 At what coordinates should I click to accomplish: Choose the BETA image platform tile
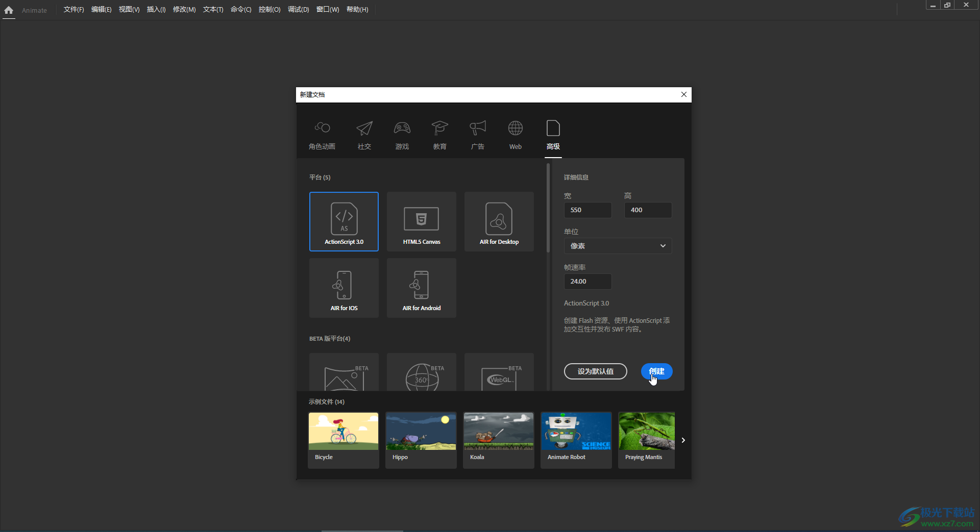(x=344, y=372)
